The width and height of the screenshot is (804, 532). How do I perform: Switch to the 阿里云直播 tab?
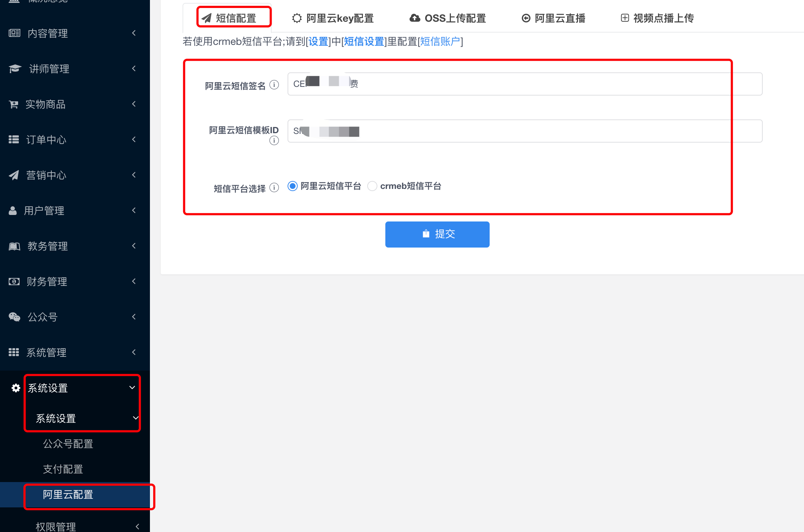pyautogui.click(x=553, y=18)
